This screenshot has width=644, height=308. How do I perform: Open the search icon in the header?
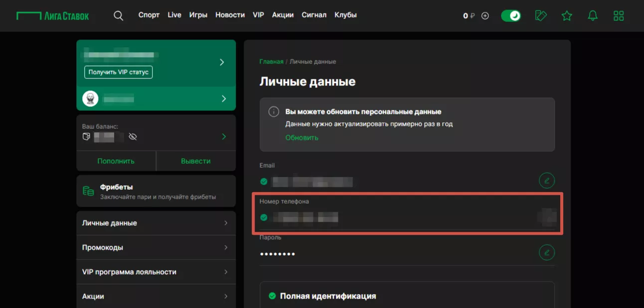(119, 15)
